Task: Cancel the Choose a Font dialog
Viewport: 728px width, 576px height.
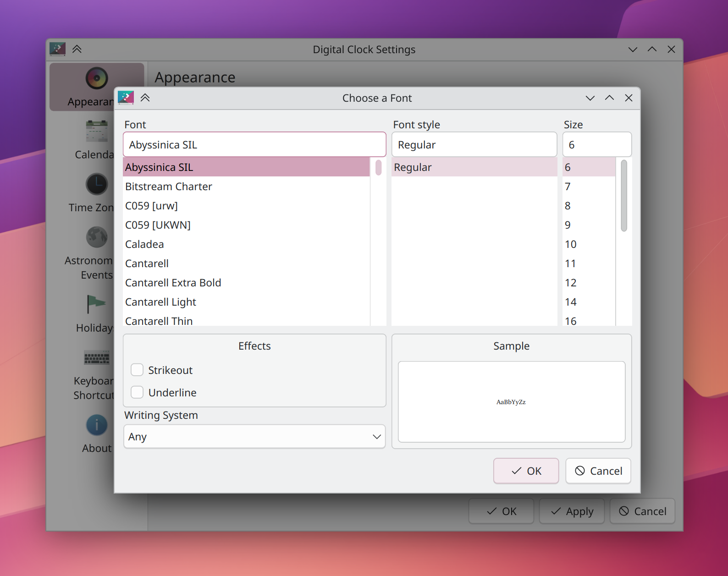Action: (x=598, y=471)
